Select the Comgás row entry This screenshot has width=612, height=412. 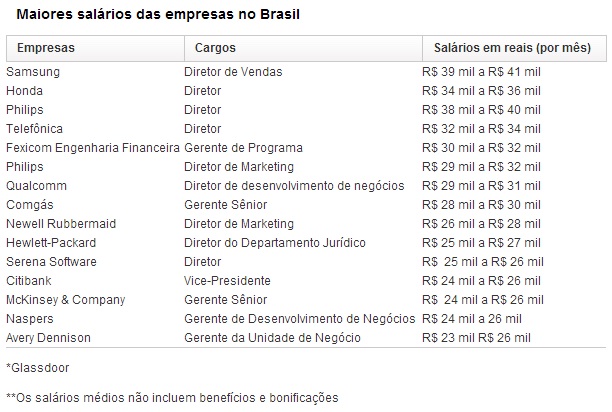[x=30, y=205]
